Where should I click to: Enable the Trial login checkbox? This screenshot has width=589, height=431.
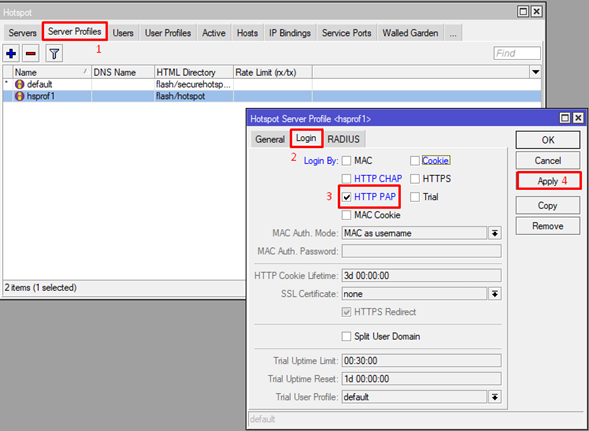click(415, 197)
